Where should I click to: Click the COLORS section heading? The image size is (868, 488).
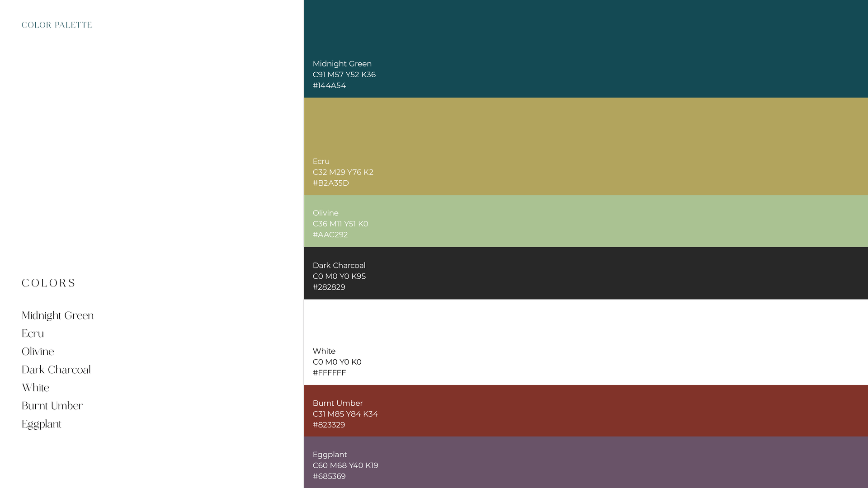tap(48, 283)
